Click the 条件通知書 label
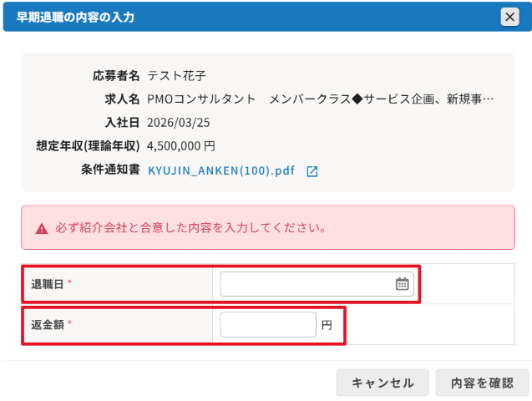Viewport: 532px width, 401px height. [x=110, y=170]
